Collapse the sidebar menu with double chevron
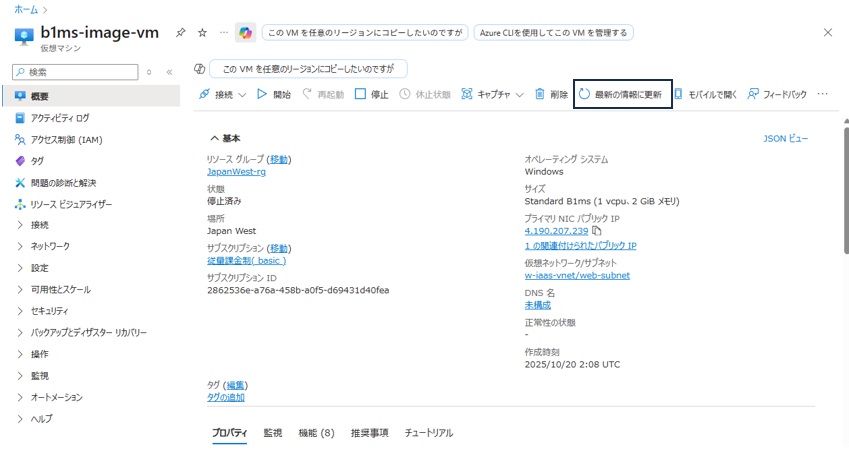 coord(169,72)
